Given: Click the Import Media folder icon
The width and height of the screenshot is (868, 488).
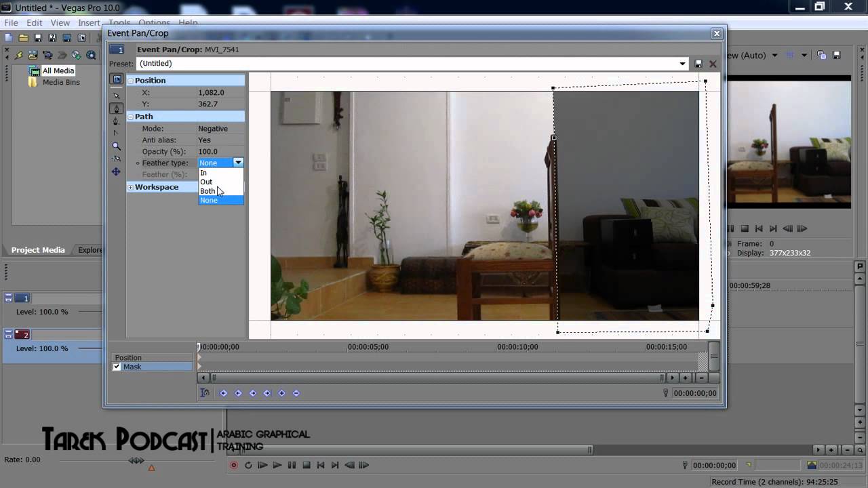Looking at the screenshot, I should pos(33,56).
